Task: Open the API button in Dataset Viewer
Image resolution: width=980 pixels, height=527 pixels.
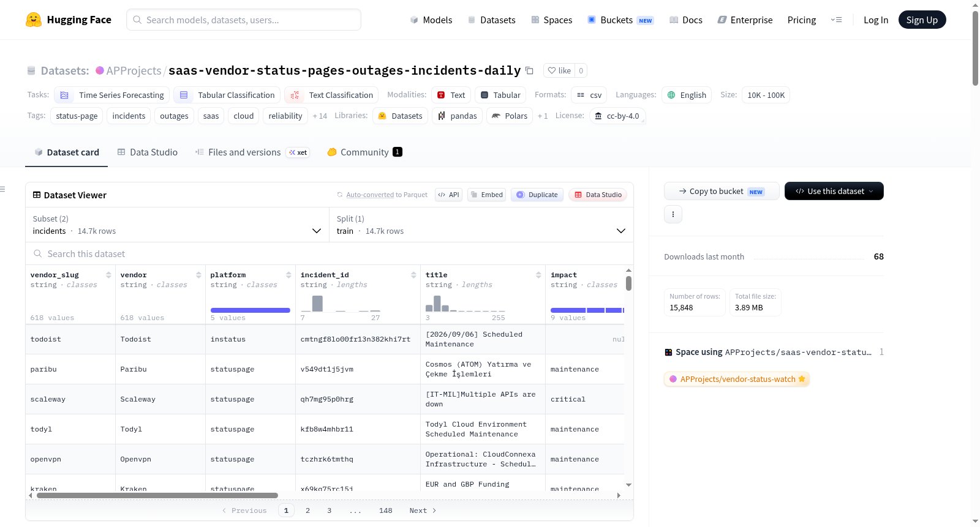Action: click(x=448, y=195)
